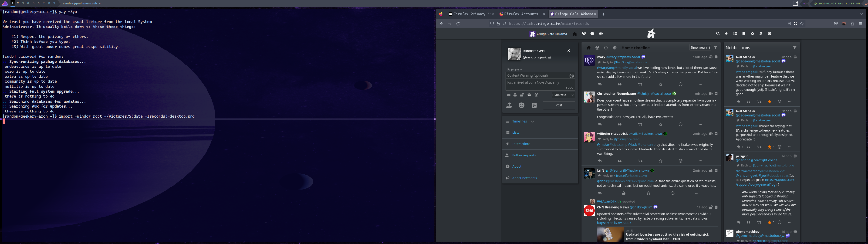
Task: Open more options on Ged Maheux 7h notification
Action: [x=789, y=147]
